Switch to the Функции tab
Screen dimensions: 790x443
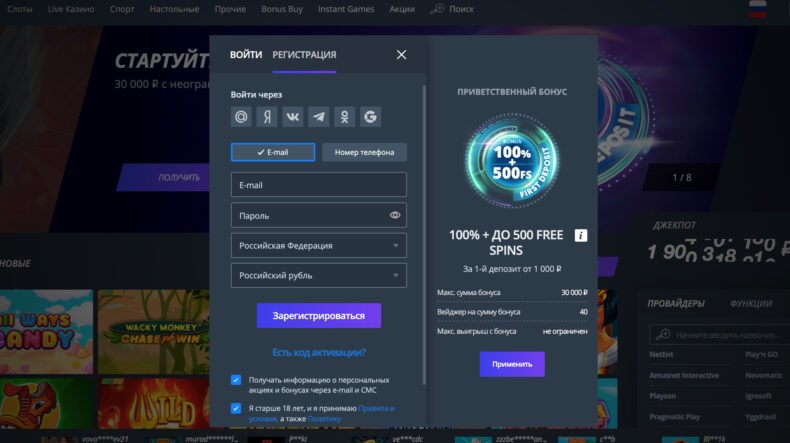point(751,303)
